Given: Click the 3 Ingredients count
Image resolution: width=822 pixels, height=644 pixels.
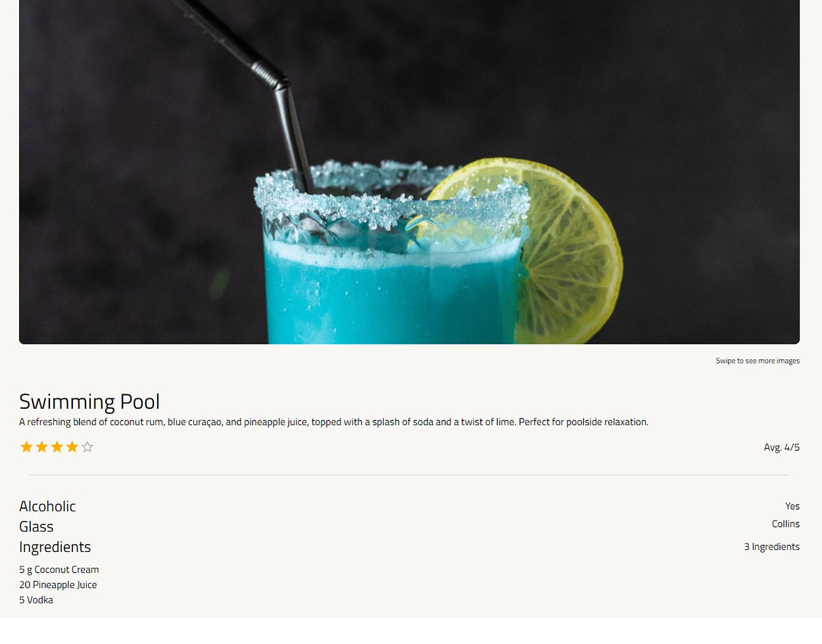Looking at the screenshot, I should tap(772, 547).
